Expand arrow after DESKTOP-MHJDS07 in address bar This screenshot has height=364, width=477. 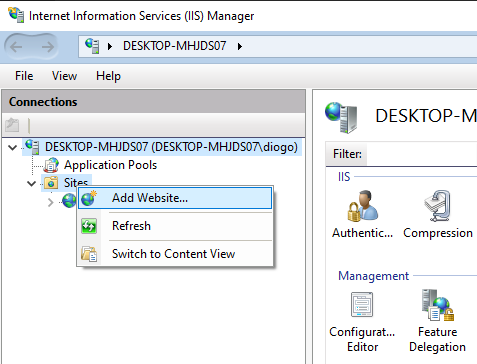[x=239, y=46]
